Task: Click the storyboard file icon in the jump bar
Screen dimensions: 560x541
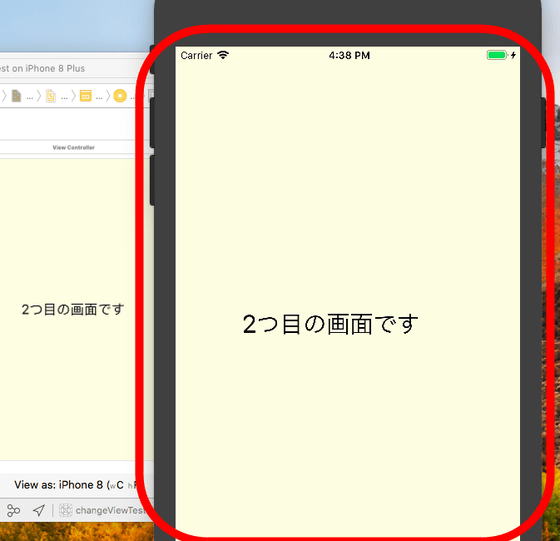Action: click(x=51, y=96)
